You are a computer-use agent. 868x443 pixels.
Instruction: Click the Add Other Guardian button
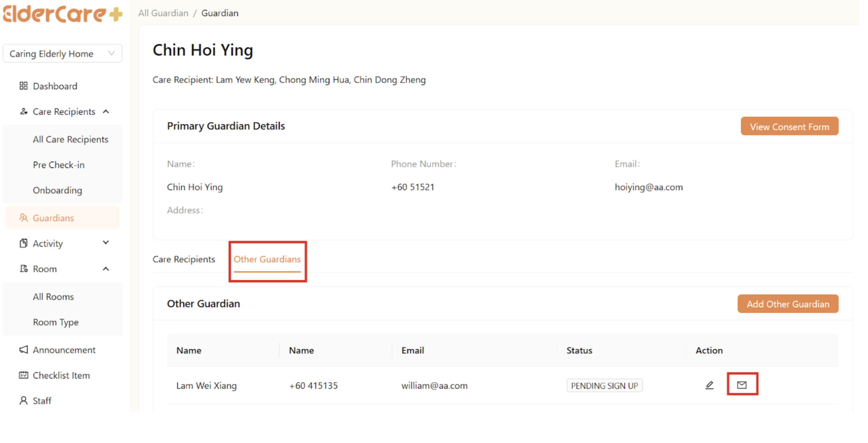tap(787, 304)
